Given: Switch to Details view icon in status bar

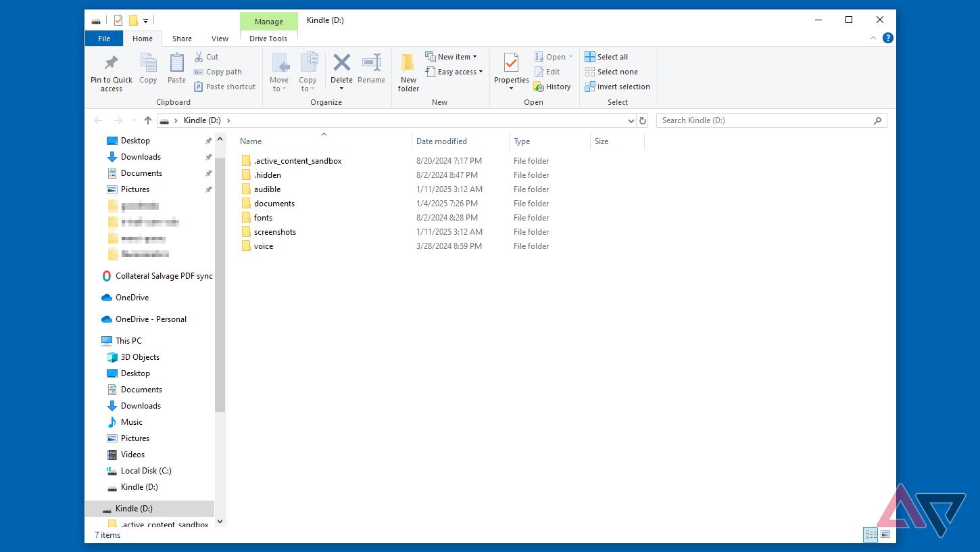Looking at the screenshot, I should tap(871, 534).
